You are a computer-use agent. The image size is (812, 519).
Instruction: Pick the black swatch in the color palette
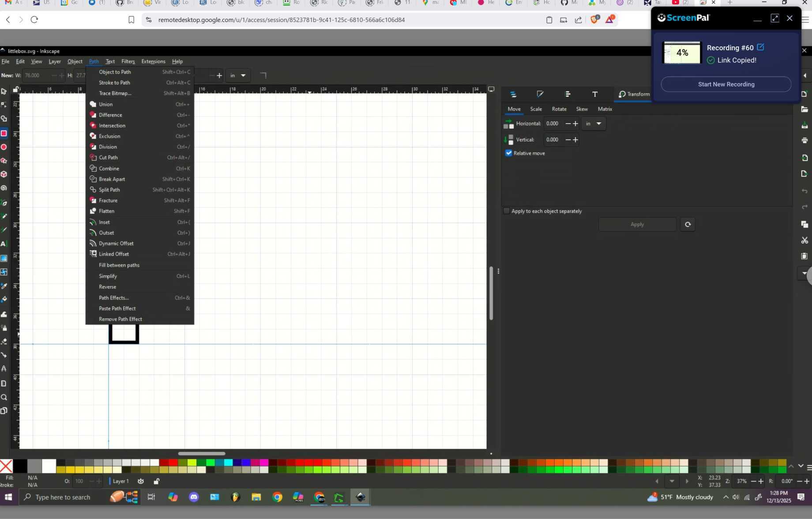point(20,466)
